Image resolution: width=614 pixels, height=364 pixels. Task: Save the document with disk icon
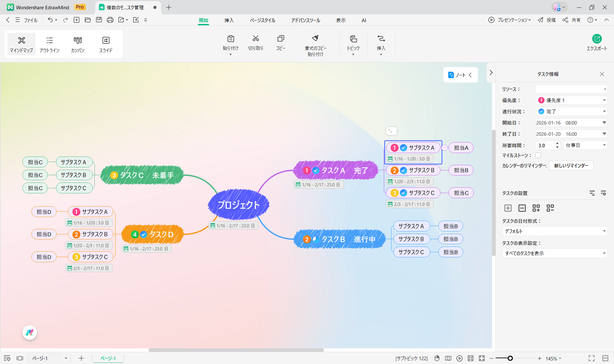coord(99,20)
